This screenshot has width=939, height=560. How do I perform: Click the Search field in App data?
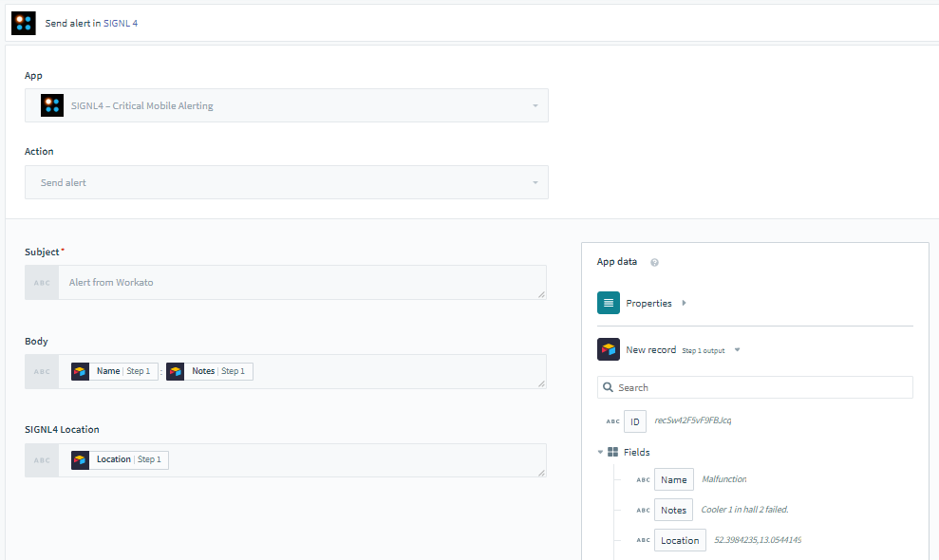click(x=755, y=387)
